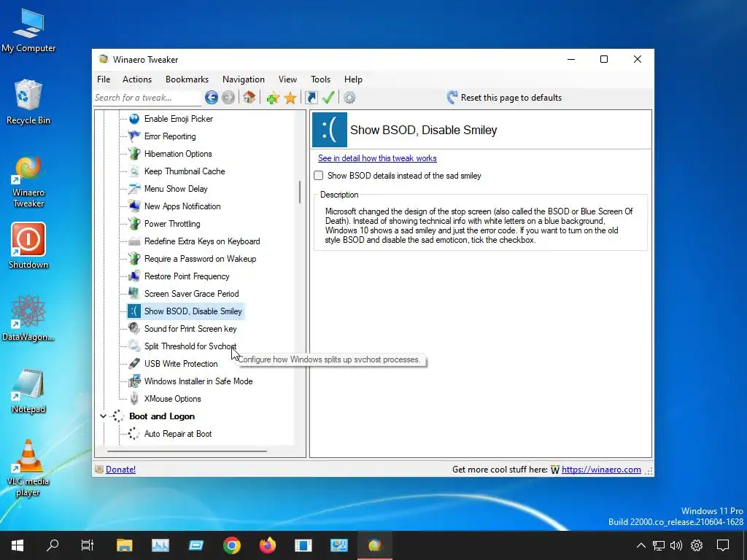Collapse the Boot and Logon tree section
This screenshot has width=747, height=560.
tap(103, 416)
